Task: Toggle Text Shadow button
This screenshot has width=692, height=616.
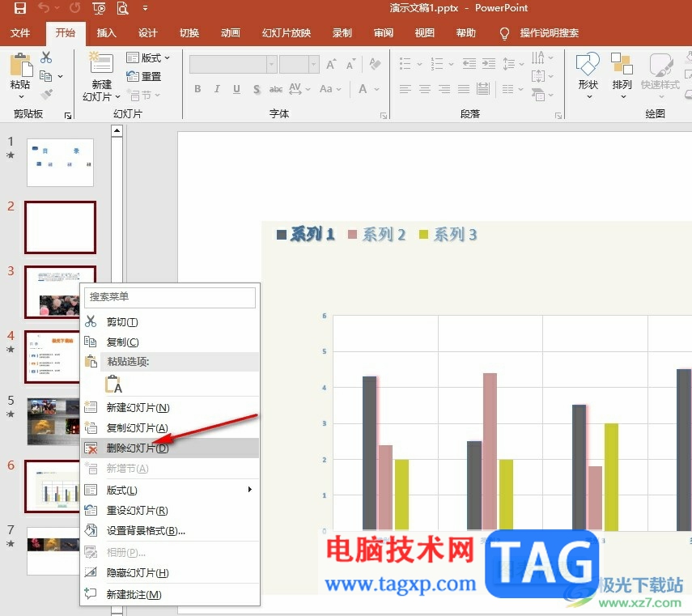Action: click(257, 89)
